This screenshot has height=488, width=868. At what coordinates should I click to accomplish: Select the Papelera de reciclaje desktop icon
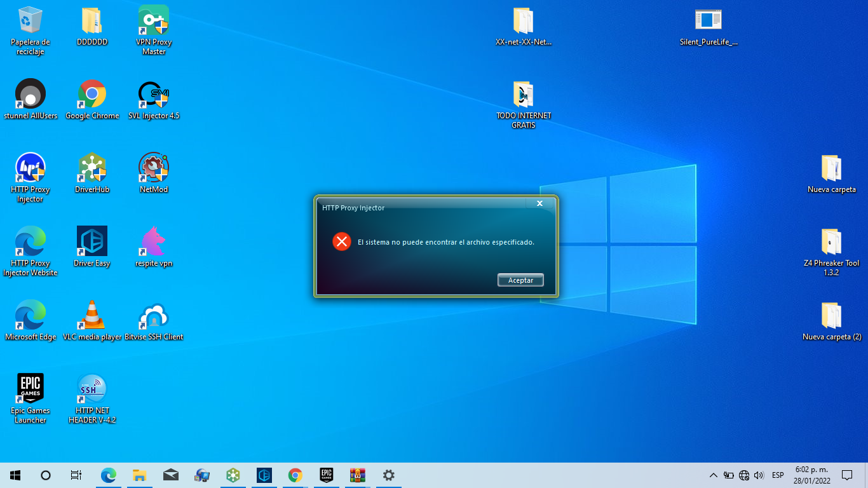(x=31, y=30)
